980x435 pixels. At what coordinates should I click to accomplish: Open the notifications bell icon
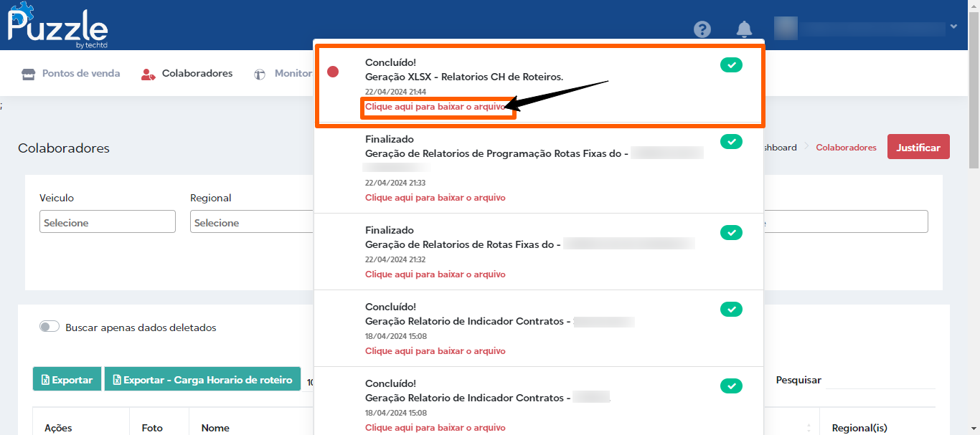(x=744, y=29)
